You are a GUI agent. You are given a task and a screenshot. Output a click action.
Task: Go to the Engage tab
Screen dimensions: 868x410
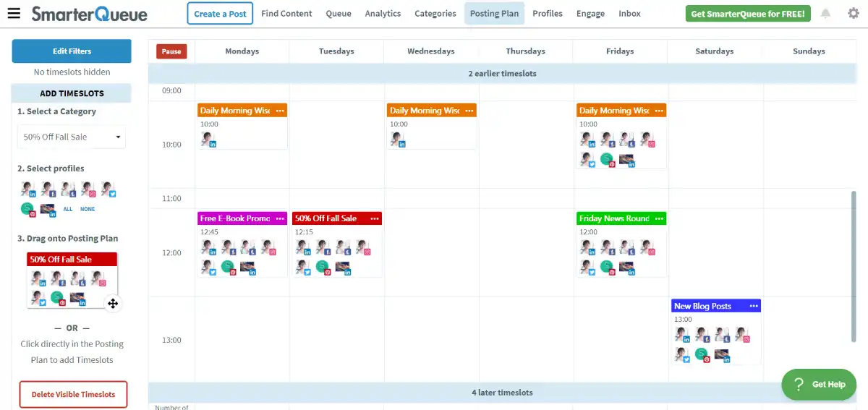(x=590, y=14)
